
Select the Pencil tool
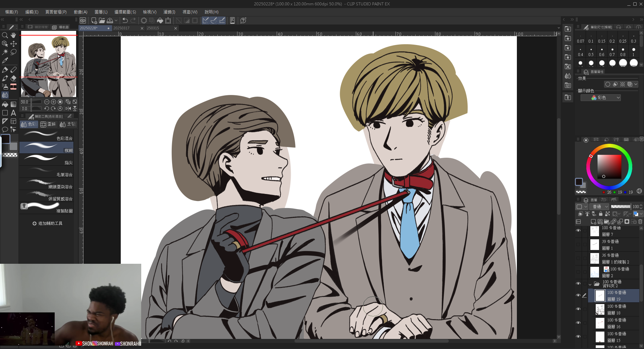point(13,70)
